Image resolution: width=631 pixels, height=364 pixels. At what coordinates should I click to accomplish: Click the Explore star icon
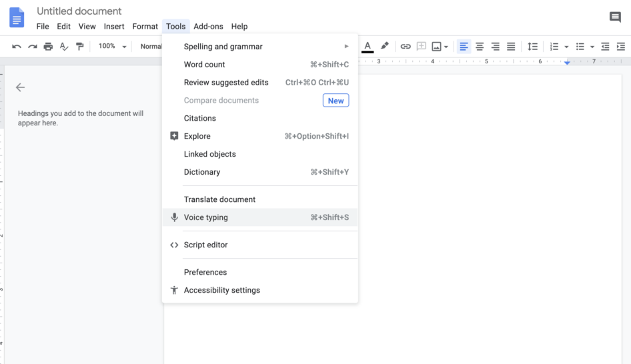coord(174,136)
